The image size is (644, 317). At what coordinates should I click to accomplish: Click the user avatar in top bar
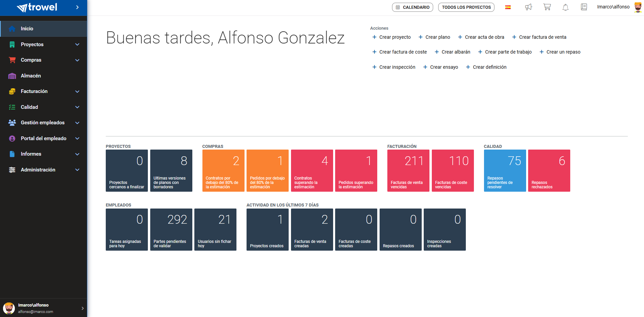tap(638, 7)
